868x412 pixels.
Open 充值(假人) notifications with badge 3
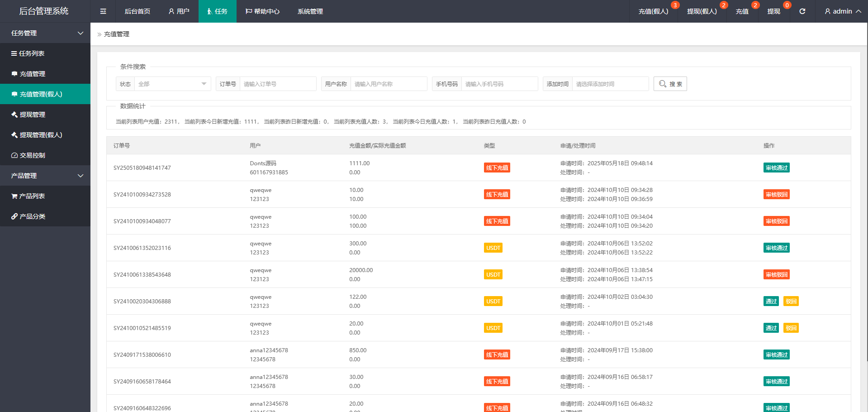[653, 11]
